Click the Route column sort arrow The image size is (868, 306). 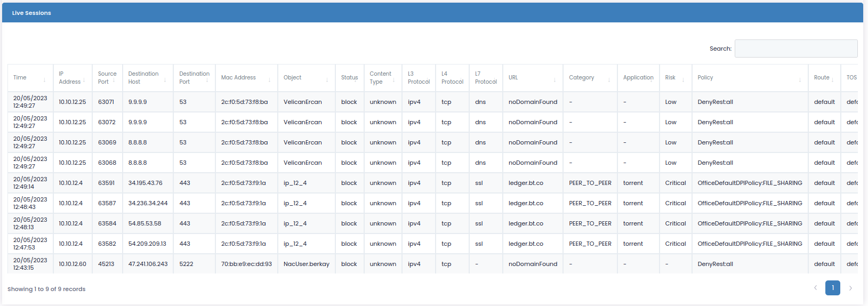point(832,80)
